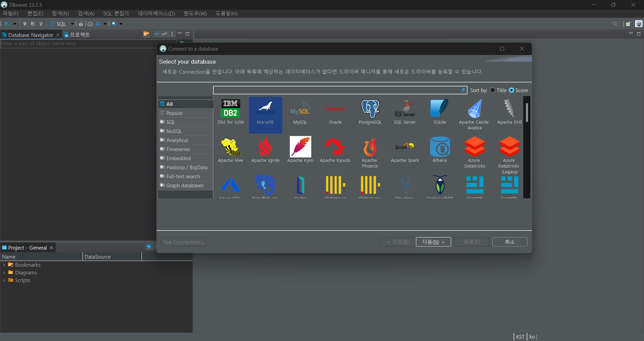Select Azure Databricks (Legacy) driver

pos(509,155)
